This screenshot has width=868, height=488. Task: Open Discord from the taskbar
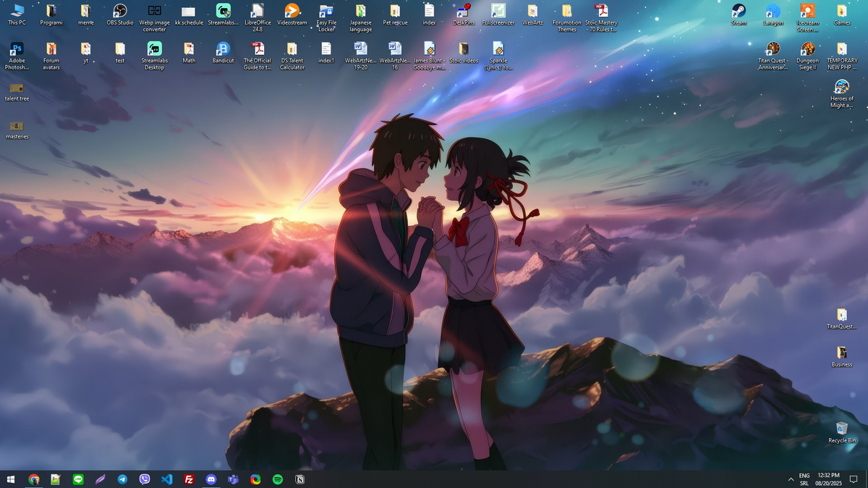210,479
